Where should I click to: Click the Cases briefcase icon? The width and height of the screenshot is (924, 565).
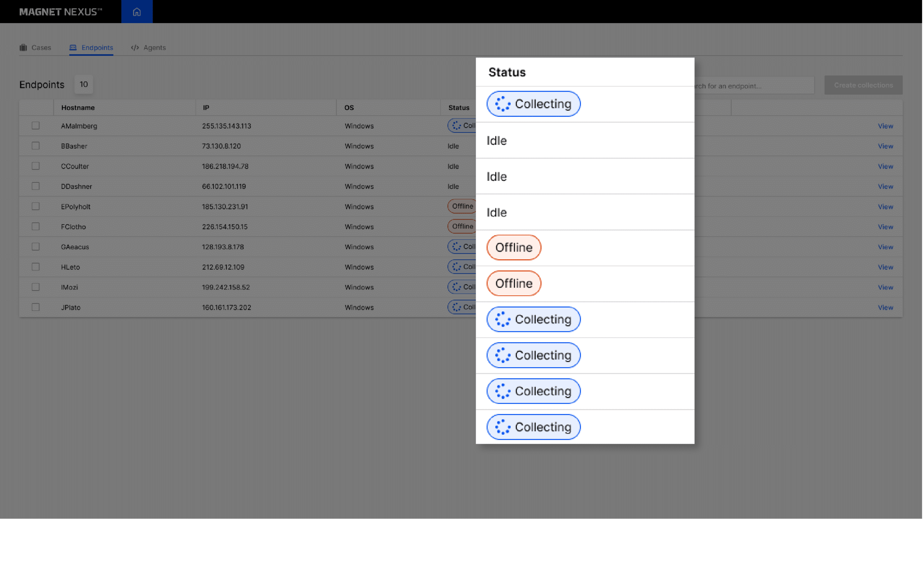pyautogui.click(x=23, y=48)
